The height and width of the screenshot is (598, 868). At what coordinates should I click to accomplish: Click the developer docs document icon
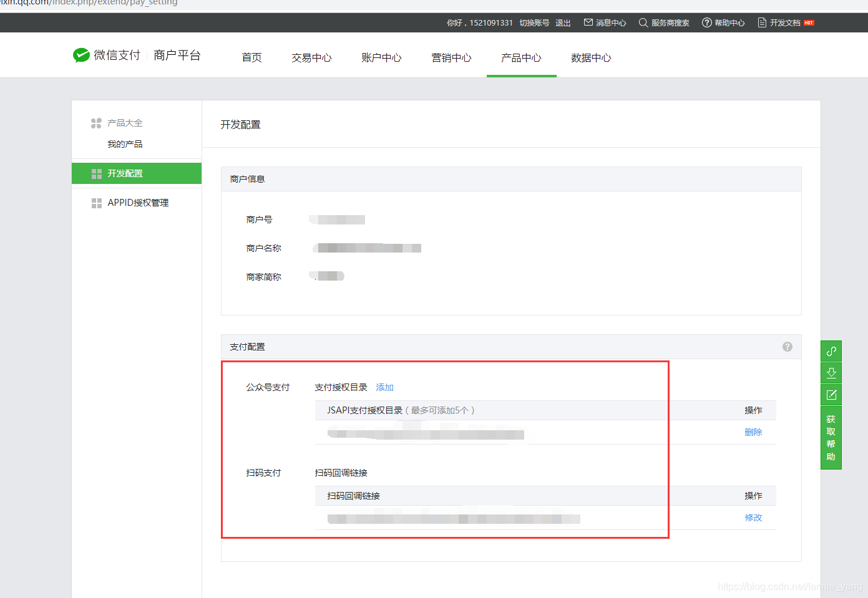click(762, 22)
